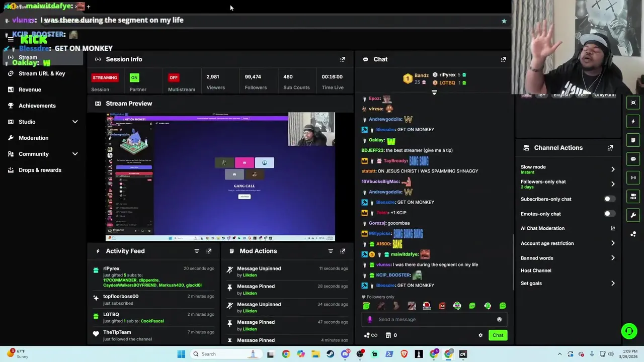Click the lightning bolt icon in right rail
644x362 pixels.
pyautogui.click(x=633, y=121)
